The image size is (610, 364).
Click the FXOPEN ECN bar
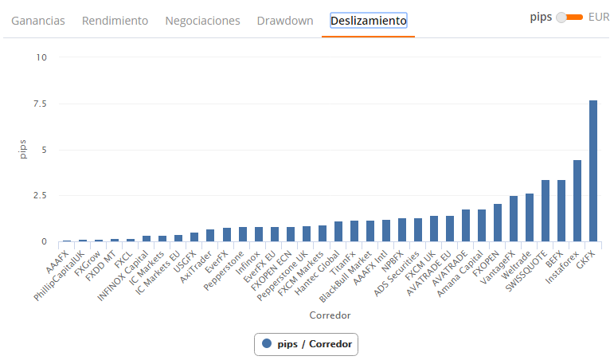[290, 234]
